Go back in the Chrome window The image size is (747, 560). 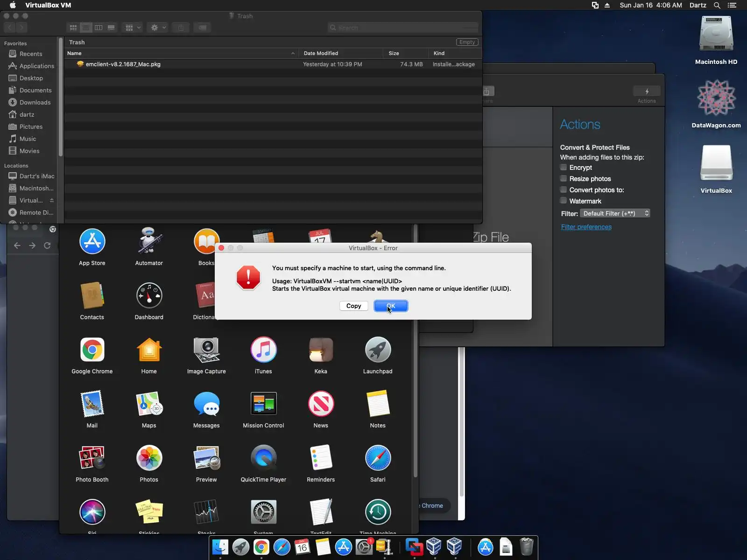pyautogui.click(x=17, y=245)
